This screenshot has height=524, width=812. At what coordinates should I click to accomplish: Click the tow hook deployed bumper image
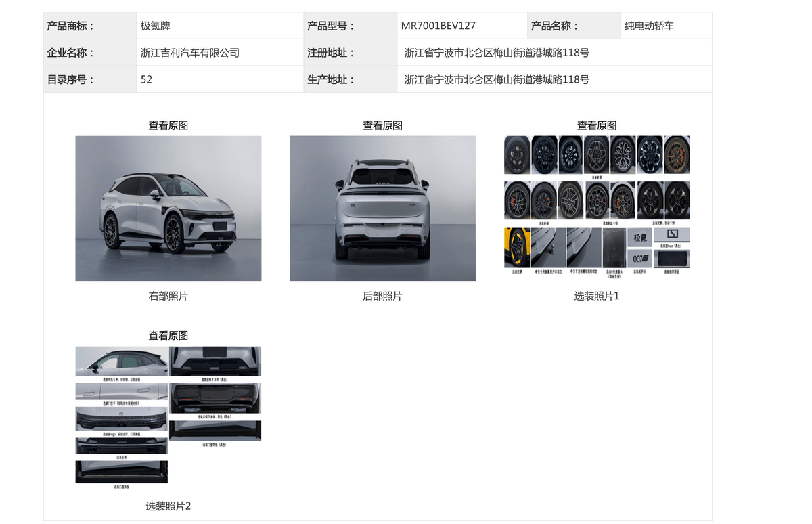pos(548,248)
